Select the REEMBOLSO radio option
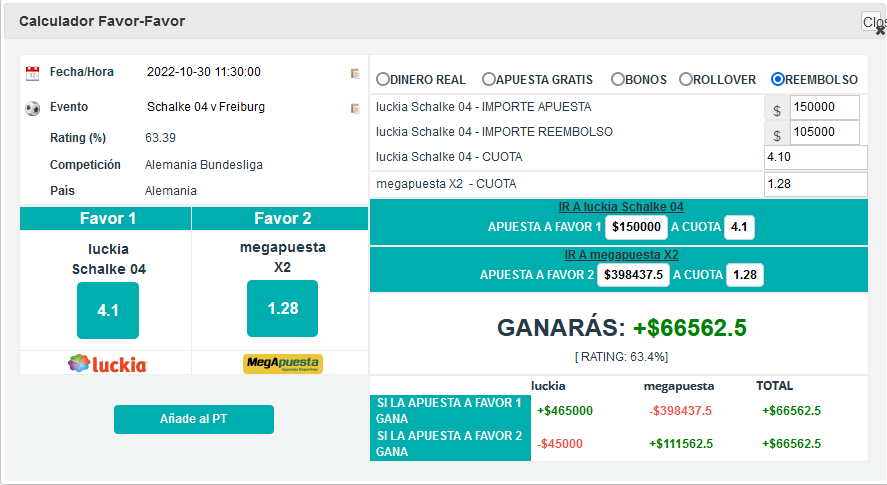 (778, 79)
